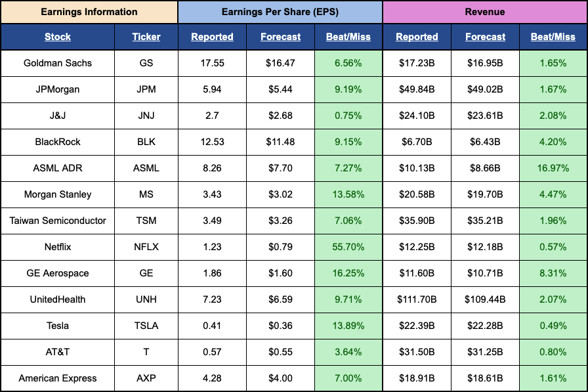
Task: Select the Earnings Information header cell
Action: click(89, 12)
